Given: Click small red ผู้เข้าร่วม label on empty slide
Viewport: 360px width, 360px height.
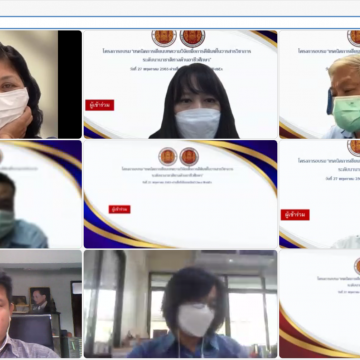Looking at the screenshot, I should pos(119,209).
